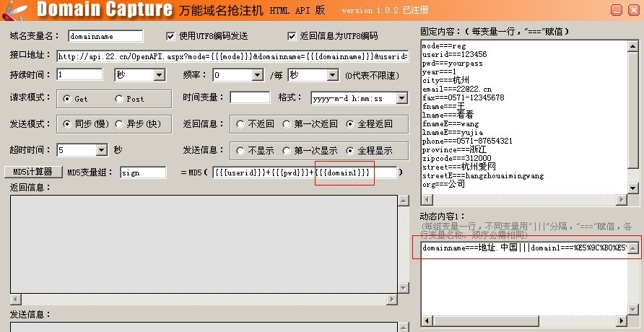Click scroll-up arrow of 固定内容 list
This screenshot has height=332, width=644.
pos(633,45)
